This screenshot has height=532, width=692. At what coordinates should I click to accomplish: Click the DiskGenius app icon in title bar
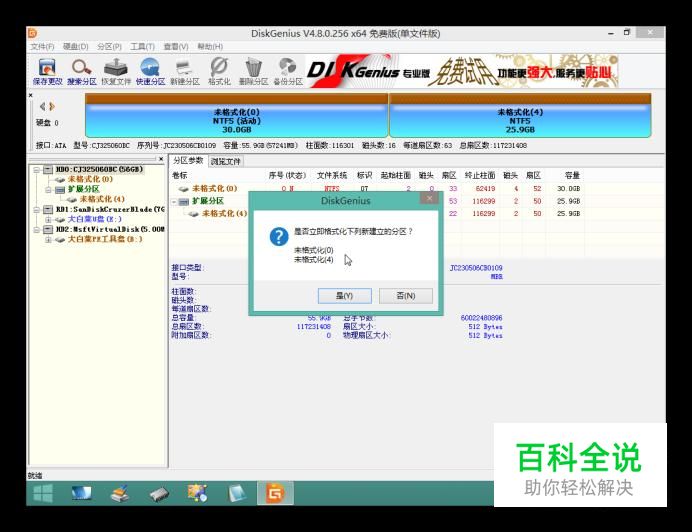[x=33, y=33]
